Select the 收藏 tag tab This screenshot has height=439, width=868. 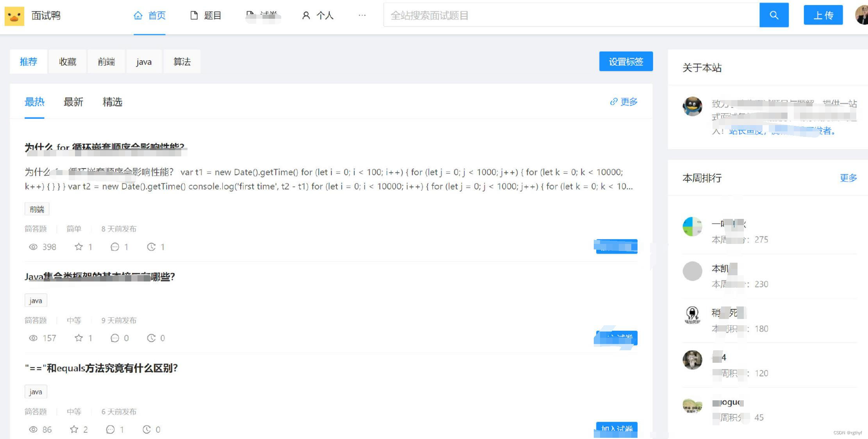click(68, 61)
